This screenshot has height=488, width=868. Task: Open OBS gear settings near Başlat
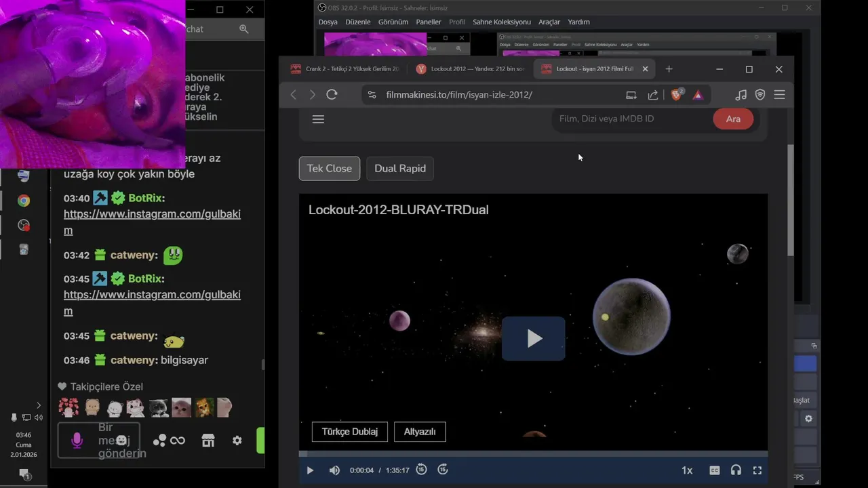(x=808, y=419)
